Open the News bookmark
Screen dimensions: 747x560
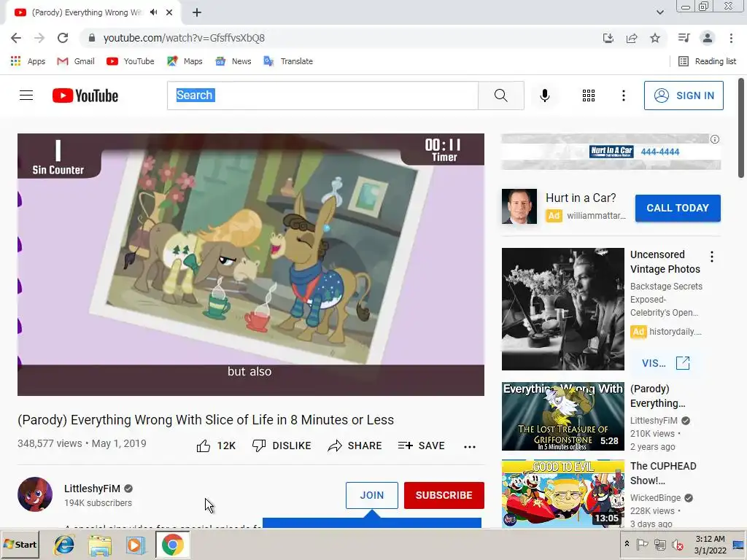pos(233,61)
